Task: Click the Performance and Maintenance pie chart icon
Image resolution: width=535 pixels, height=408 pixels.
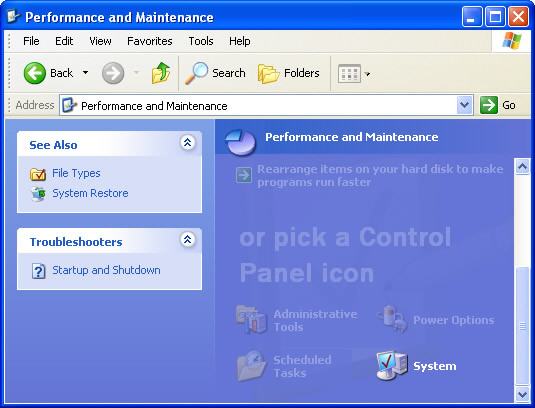Action: (241, 143)
